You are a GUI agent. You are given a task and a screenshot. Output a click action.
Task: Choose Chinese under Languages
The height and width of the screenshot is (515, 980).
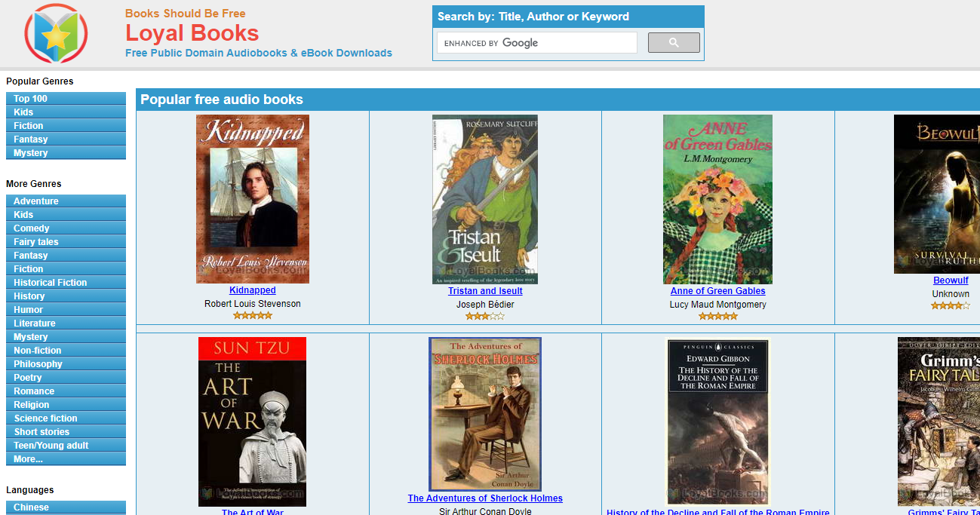pos(66,507)
